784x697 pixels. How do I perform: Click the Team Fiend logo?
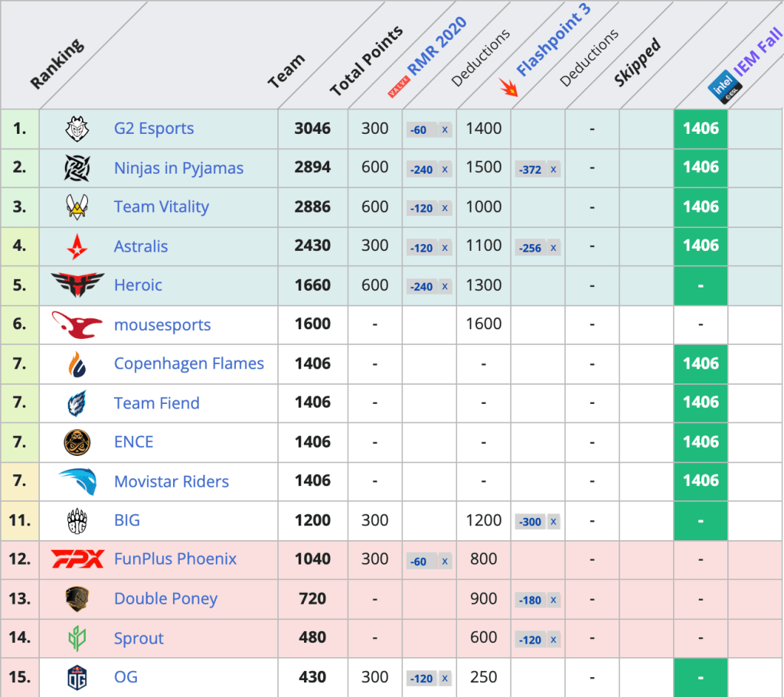(x=77, y=403)
